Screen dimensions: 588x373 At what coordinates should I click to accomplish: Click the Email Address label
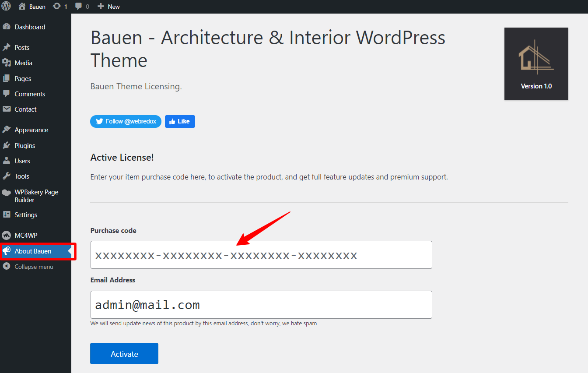(113, 280)
